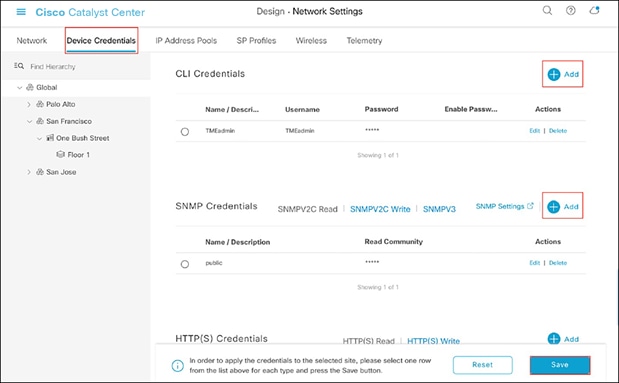This screenshot has width=619, height=383.
Task: Click the Reset button
Action: (x=482, y=365)
